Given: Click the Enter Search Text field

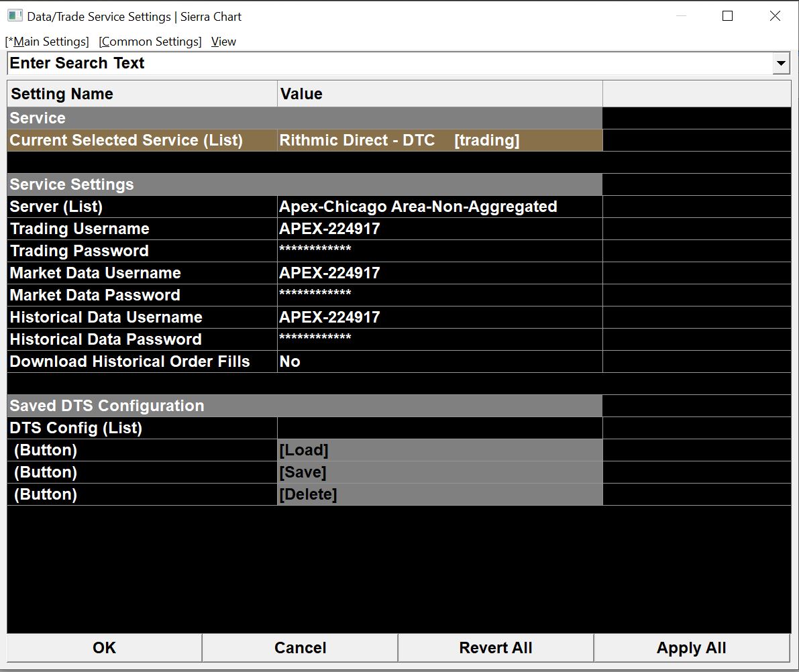Looking at the screenshot, I should coord(390,63).
